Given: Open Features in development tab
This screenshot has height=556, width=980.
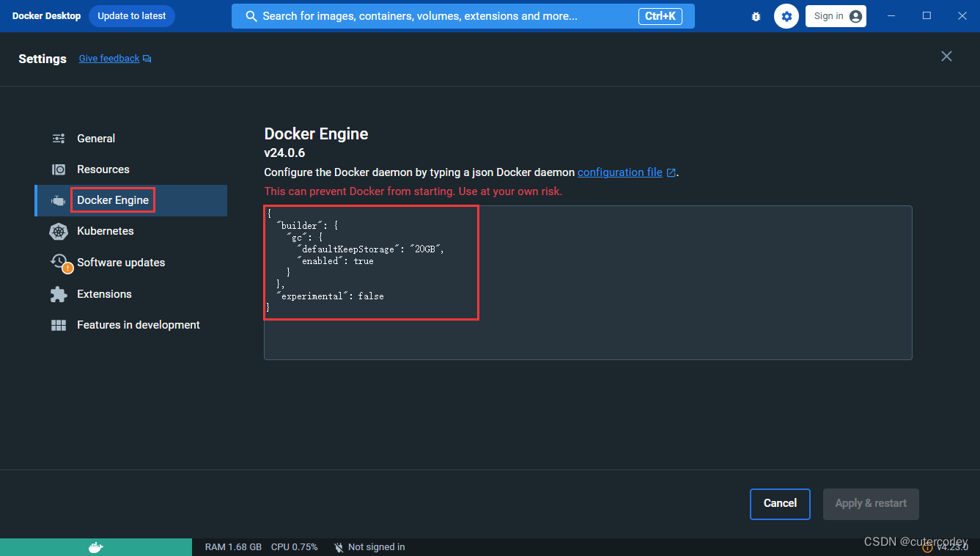Looking at the screenshot, I should pos(131,325).
